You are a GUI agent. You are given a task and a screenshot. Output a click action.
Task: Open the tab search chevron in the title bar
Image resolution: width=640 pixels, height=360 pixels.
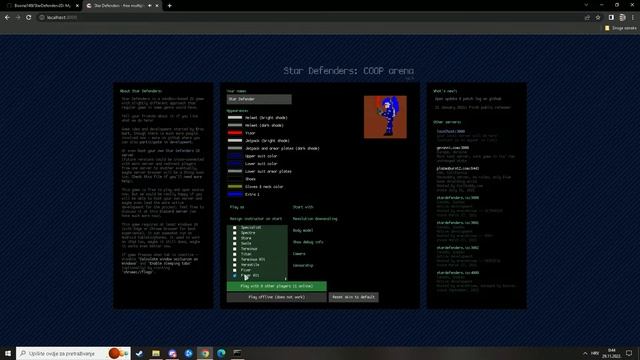point(586,5)
